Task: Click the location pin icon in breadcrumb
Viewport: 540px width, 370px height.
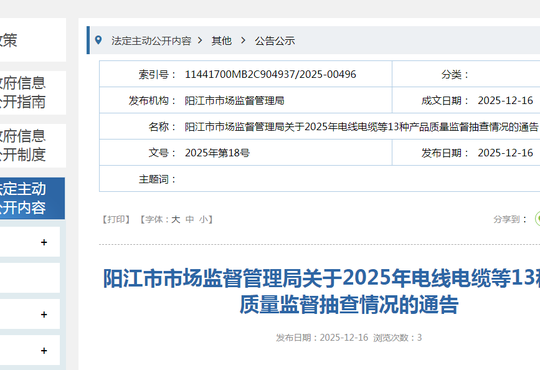Action: click(x=98, y=40)
